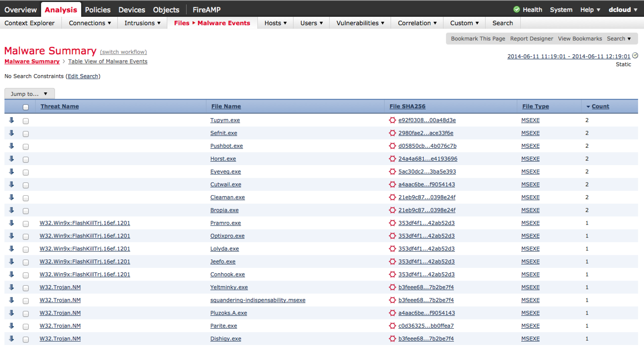Screen dimensions: 644x346
Task: Click the malware icon beside e92f0308...00a48d3e hash
Action: (x=392, y=120)
